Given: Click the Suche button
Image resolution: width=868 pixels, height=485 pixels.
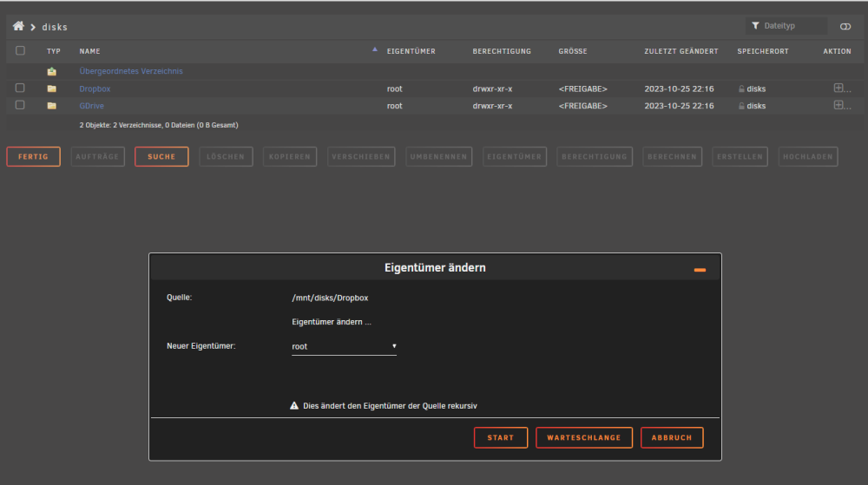Looking at the screenshot, I should coord(161,156).
